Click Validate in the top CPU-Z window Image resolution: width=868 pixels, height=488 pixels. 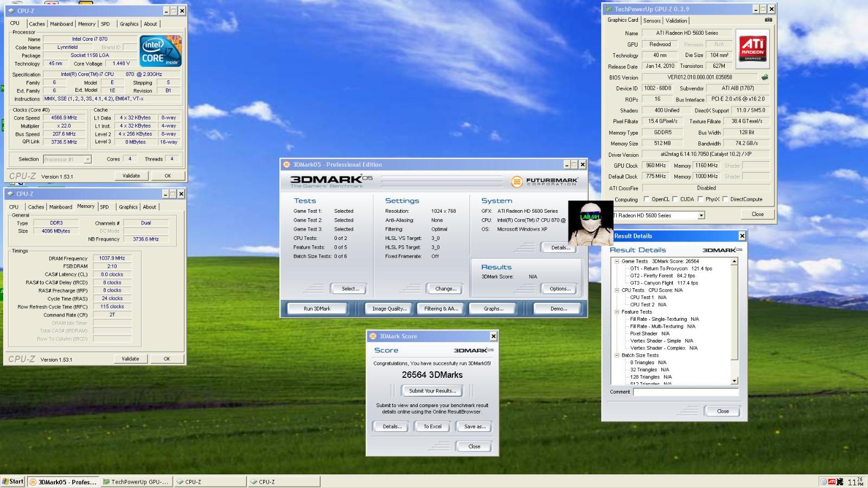click(131, 176)
